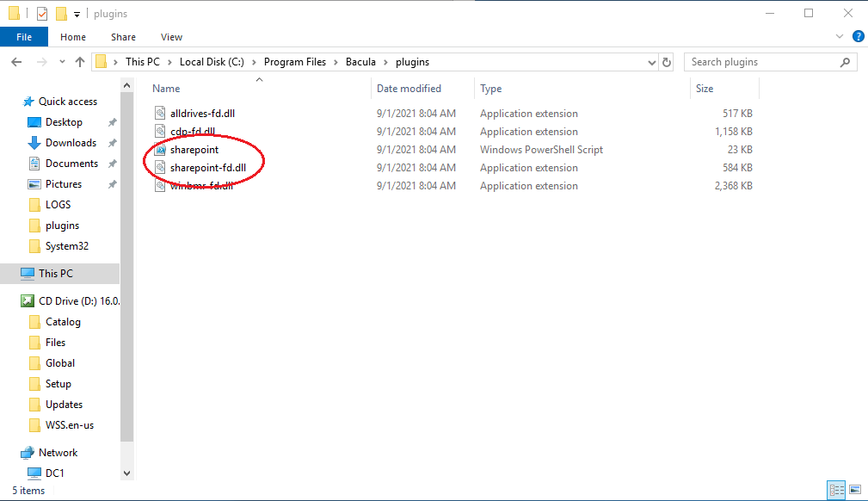Open Global folder in navigation pane
The height and width of the screenshot is (501, 868).
[59, 363]
